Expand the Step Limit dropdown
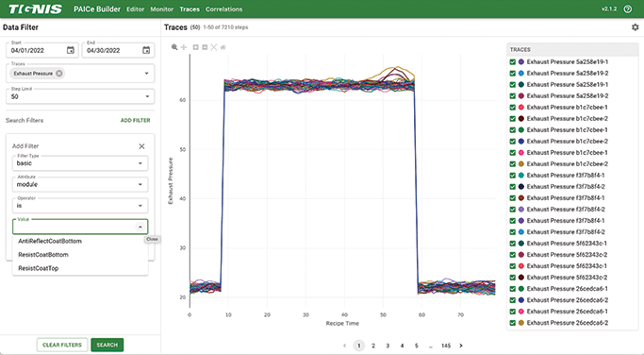This screenshot has height=355, width=644. [80, 96]
